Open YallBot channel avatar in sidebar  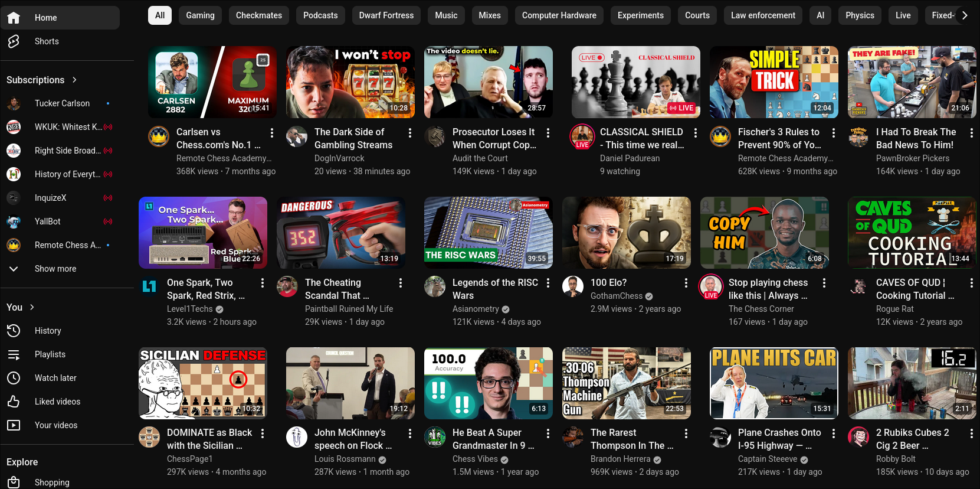[14, 221]
